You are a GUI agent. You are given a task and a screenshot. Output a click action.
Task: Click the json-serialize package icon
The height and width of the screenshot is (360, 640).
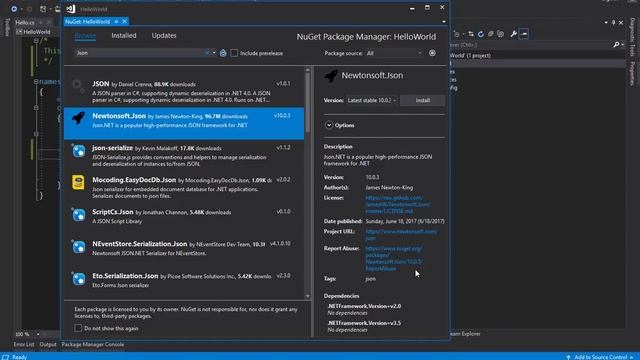pos(78,151)
